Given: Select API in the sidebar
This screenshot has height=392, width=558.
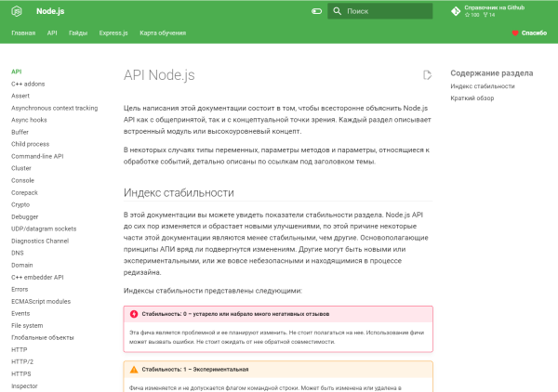Looking at the screenshot, I should click(17, 72).
